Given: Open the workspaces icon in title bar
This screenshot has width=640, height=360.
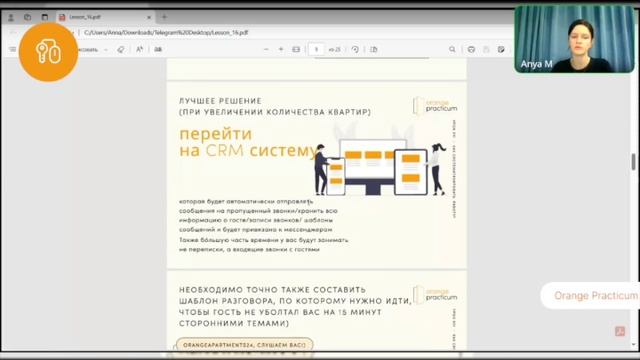Looking at the screenshot, I should (28, 17).
